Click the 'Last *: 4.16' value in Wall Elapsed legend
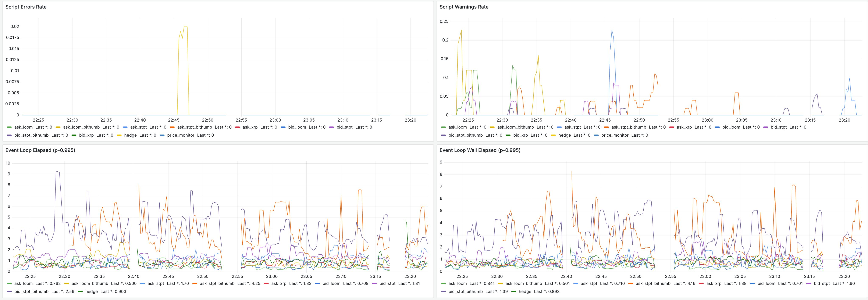 (x=684, y=283)
